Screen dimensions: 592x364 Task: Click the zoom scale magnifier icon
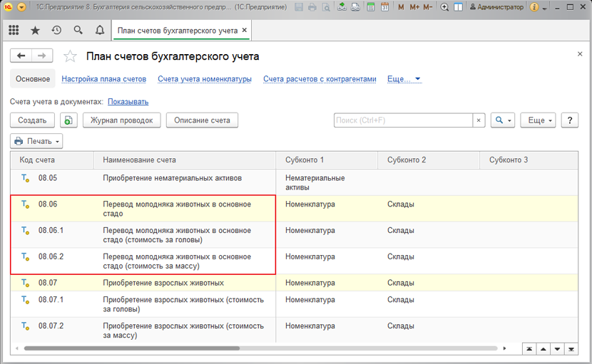(445, 7)
